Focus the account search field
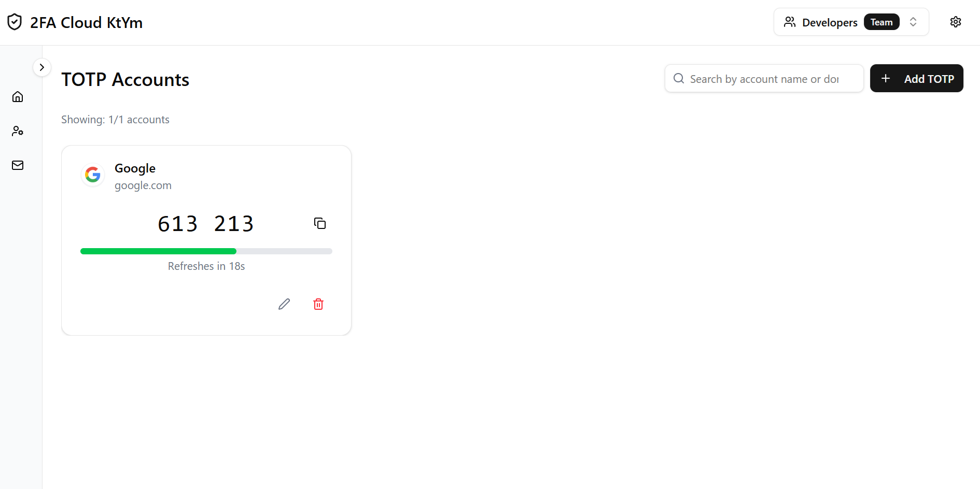The width and height of the screenshot is (980, 489). [764, 79]
